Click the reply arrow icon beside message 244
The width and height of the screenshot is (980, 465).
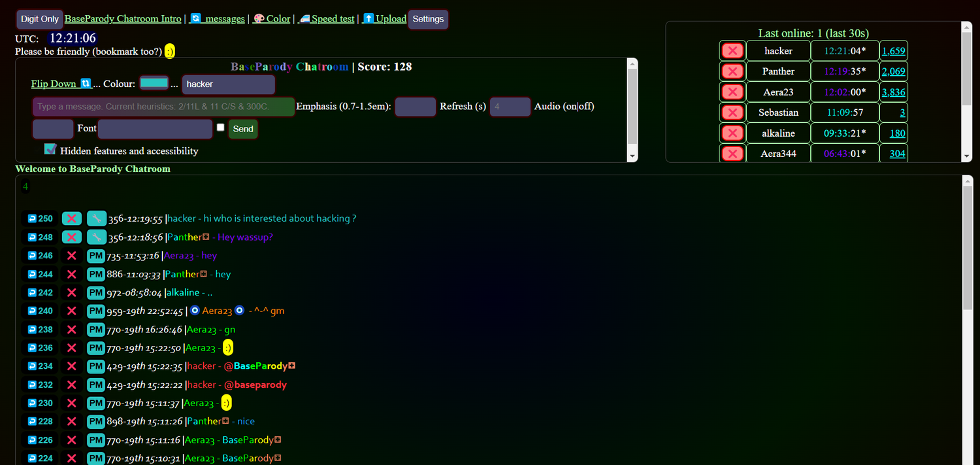[31, 274]
